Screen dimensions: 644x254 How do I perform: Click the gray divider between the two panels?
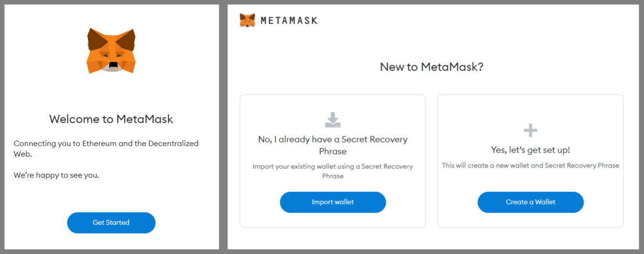[x=223, y=127]
